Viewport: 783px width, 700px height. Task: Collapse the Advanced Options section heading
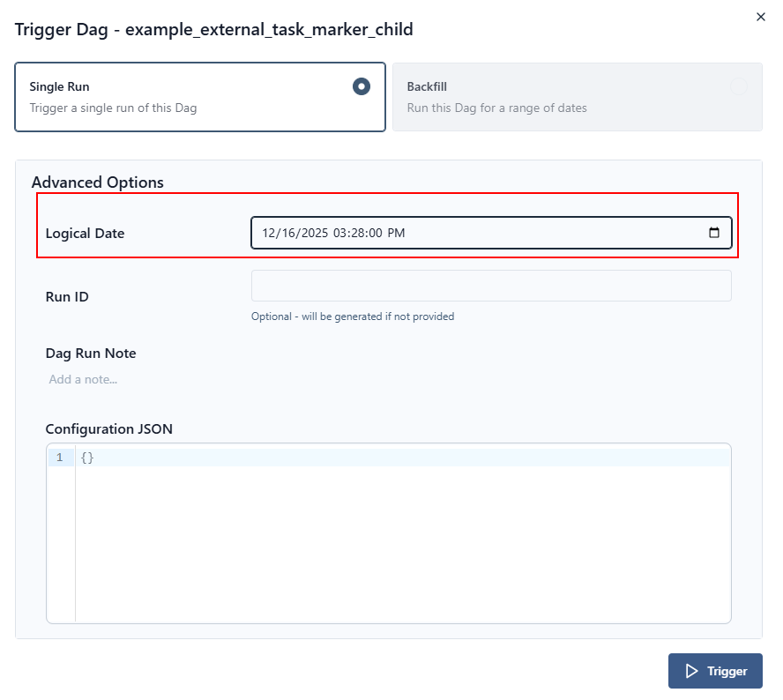point(98,182)
